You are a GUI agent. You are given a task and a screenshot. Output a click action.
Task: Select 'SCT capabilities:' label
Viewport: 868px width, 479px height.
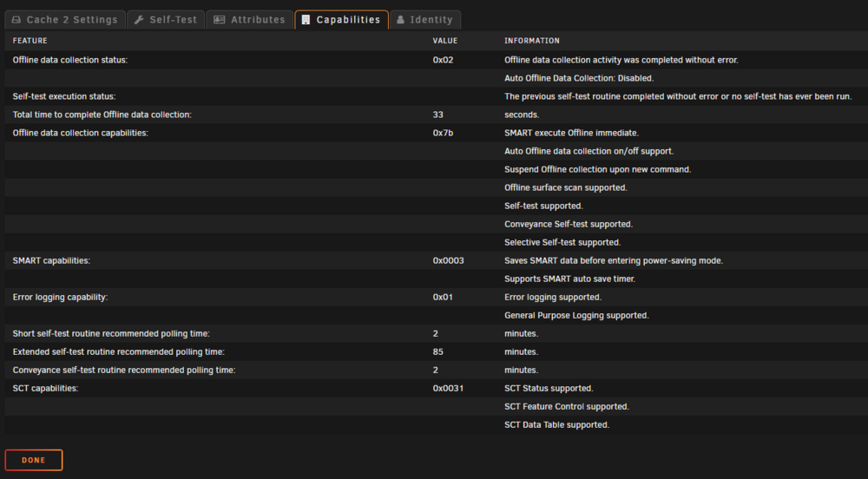(45, 388)
